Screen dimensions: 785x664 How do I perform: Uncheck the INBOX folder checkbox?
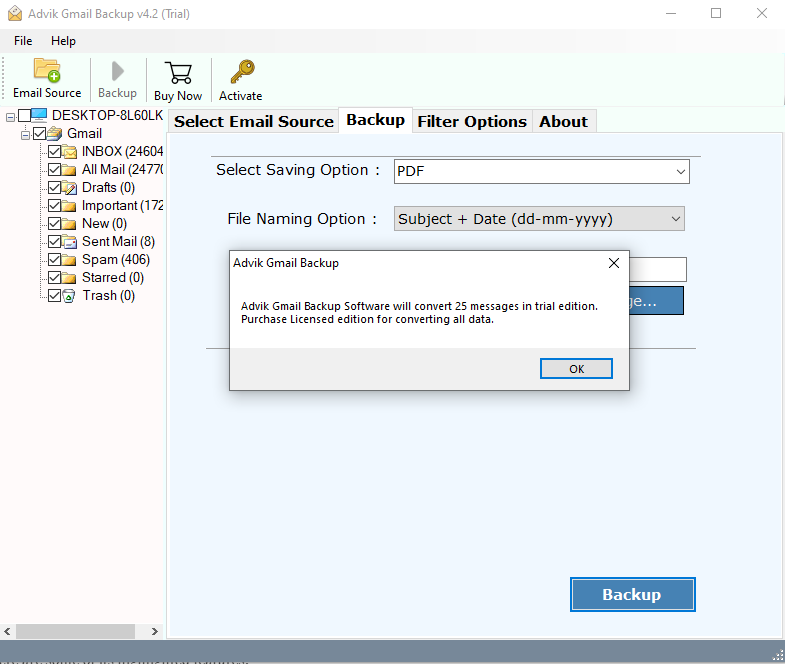(x=55, y=152)
